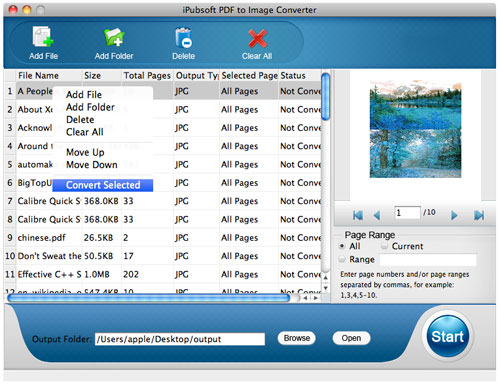
Task: Select the All page range radio button
Action: coord(342,246)
